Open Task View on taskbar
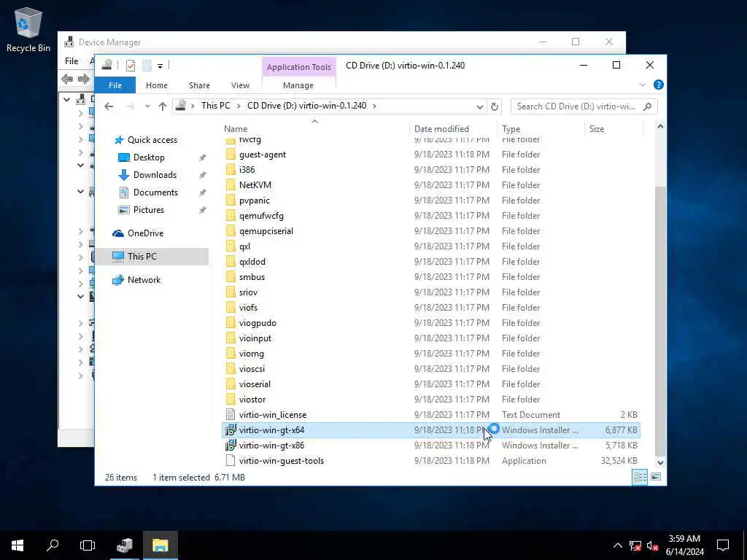Image resolution: width=747 pixels, height=560 pixels. click(88, 545)
